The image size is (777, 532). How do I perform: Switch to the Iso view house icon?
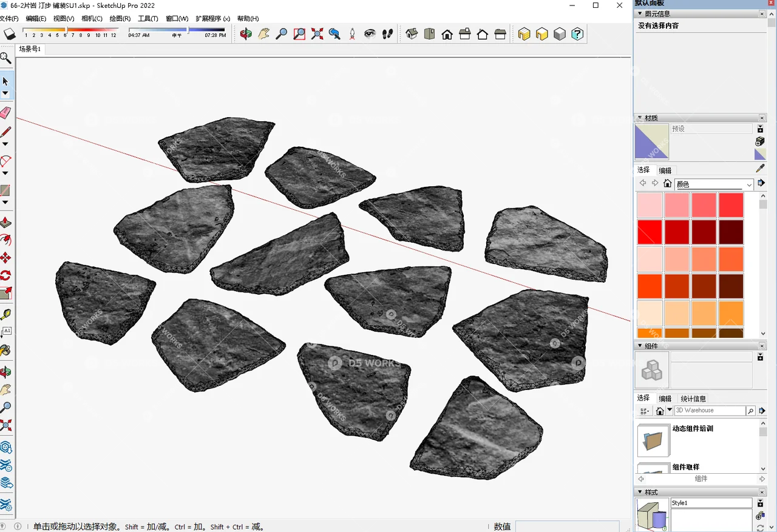tap(412, 34)
